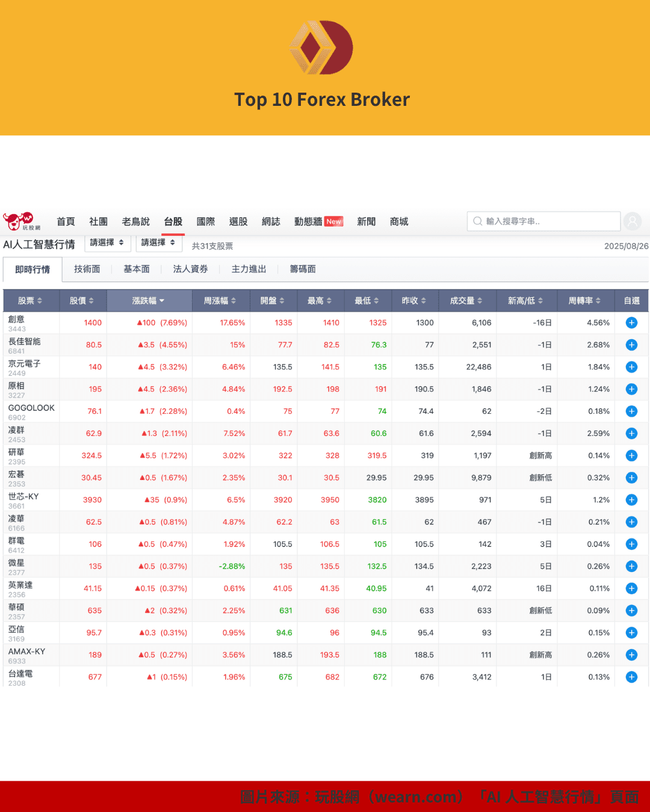
Task: Click plus icon in 台達電 row
Action: click(631, 677)
